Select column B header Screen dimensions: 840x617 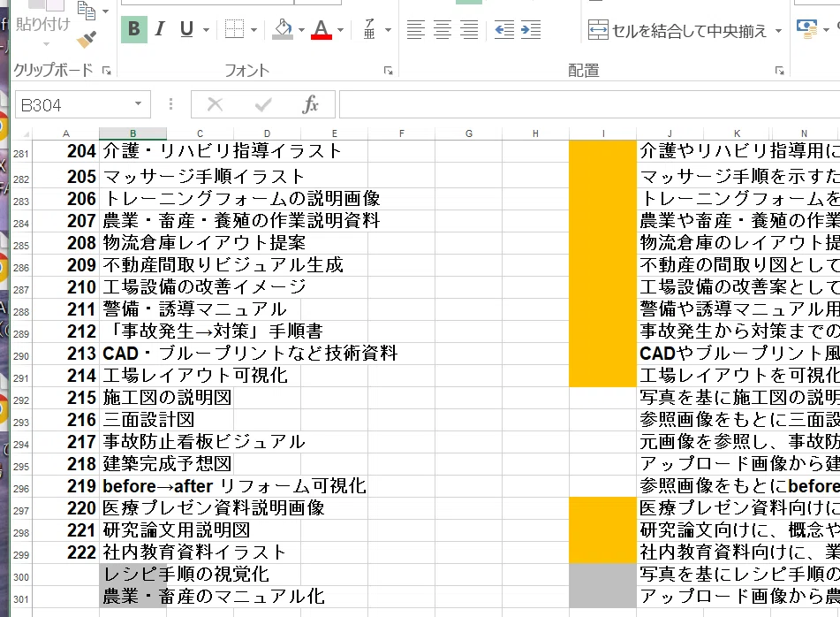click(132, 133)
